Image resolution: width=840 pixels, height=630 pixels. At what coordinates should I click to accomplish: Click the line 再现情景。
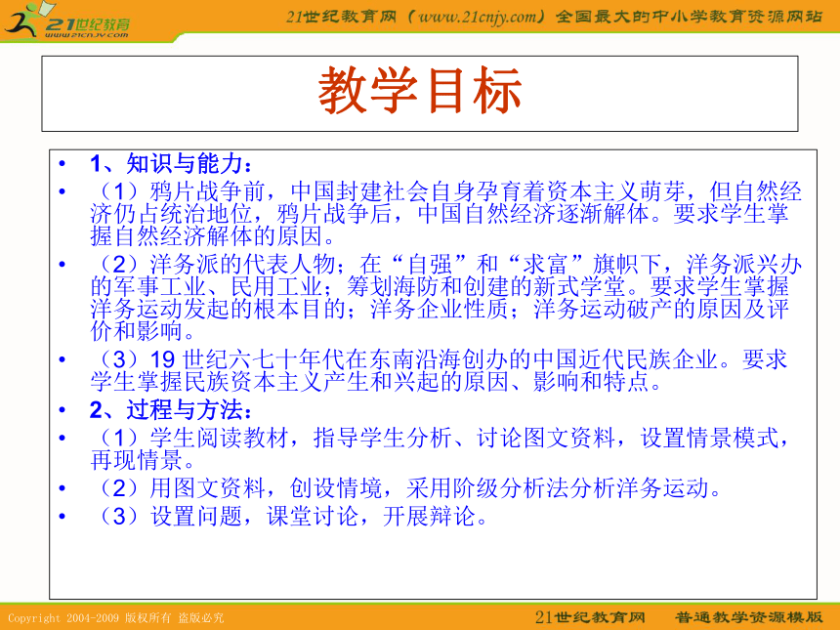point(143,460)
